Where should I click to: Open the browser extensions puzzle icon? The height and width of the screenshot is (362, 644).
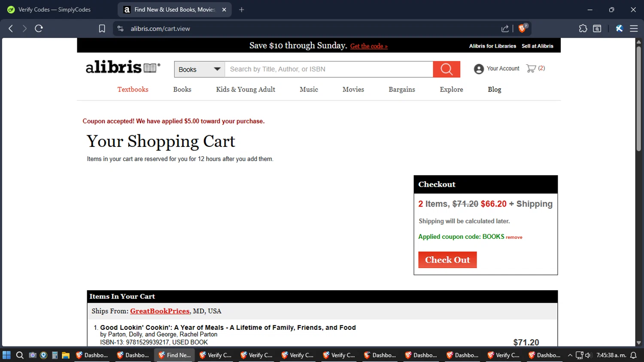583,28
